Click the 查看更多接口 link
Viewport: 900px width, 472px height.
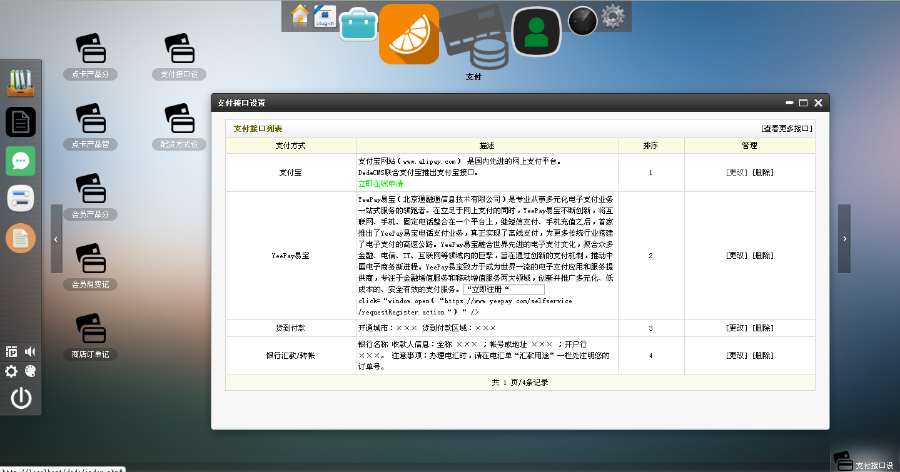pos(787,129)
